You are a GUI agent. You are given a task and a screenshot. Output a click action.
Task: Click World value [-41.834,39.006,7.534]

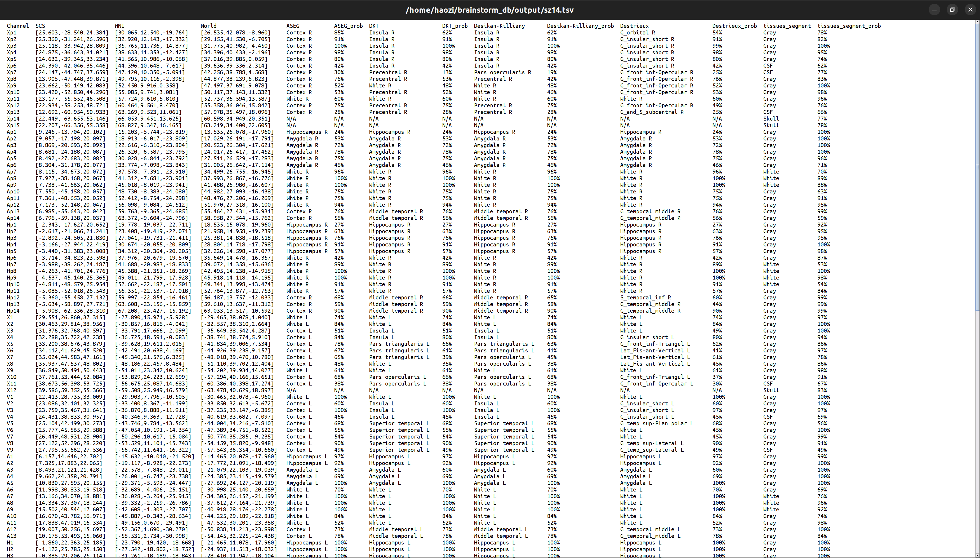(x=236, y=344)
